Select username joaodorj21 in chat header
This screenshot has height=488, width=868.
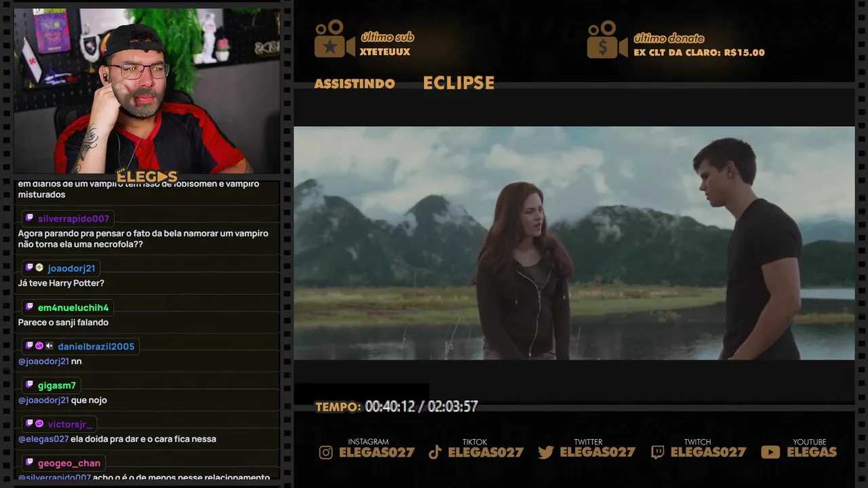coord(71,268)
